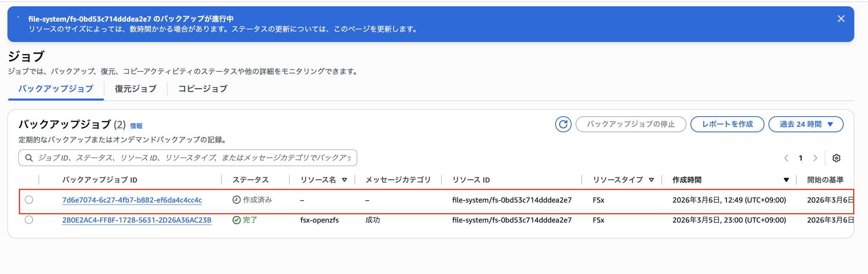Click the search magnifier icon
868x274 pixels.
(29, 158)
